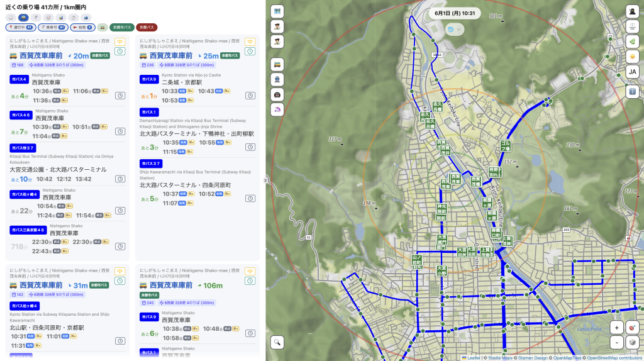Click timetable clock icon on 20m stop card

coord(119,52)
